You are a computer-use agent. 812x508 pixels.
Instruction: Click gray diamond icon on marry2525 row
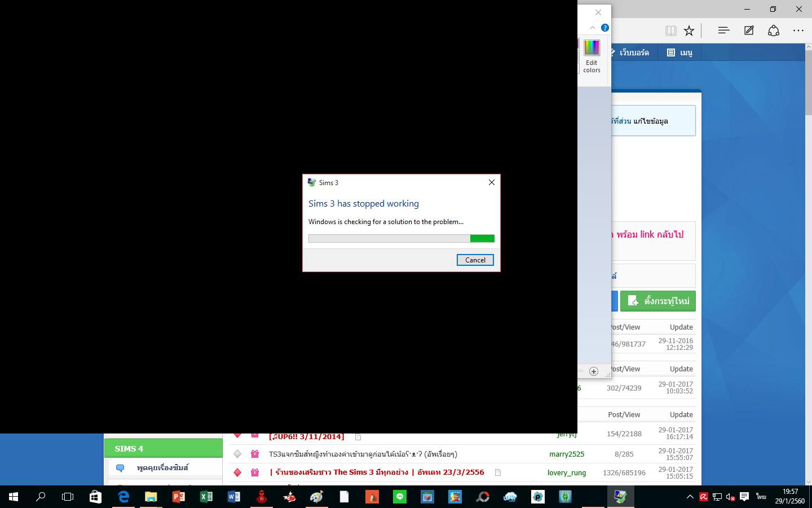pyautogui.click(x=237, y=454)
